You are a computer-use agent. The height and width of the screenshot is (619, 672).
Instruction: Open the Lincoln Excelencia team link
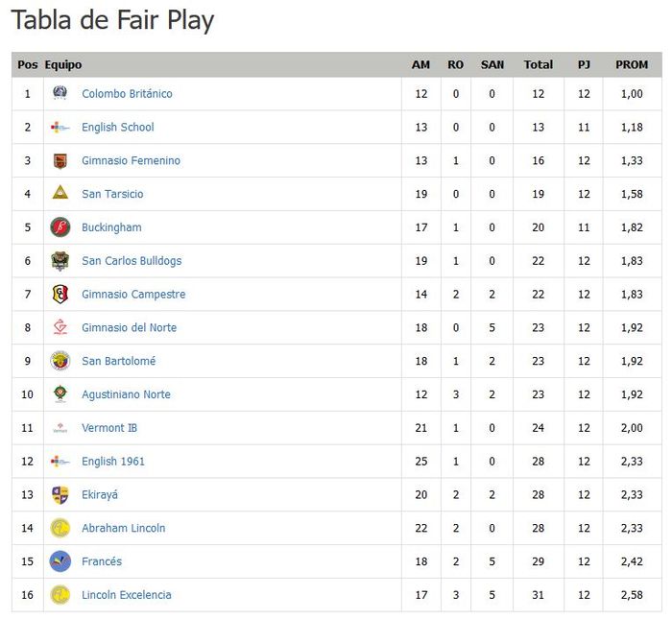126,595
